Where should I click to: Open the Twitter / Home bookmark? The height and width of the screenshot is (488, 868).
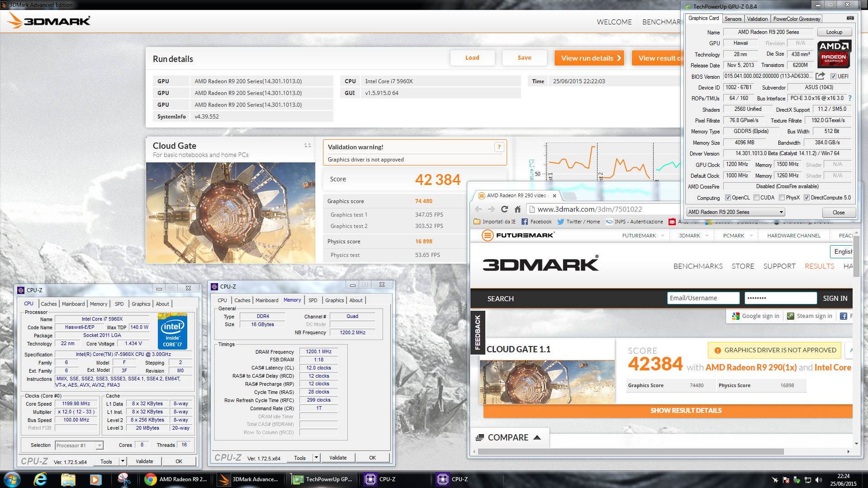pyautogui.click(x=579, y=222)
